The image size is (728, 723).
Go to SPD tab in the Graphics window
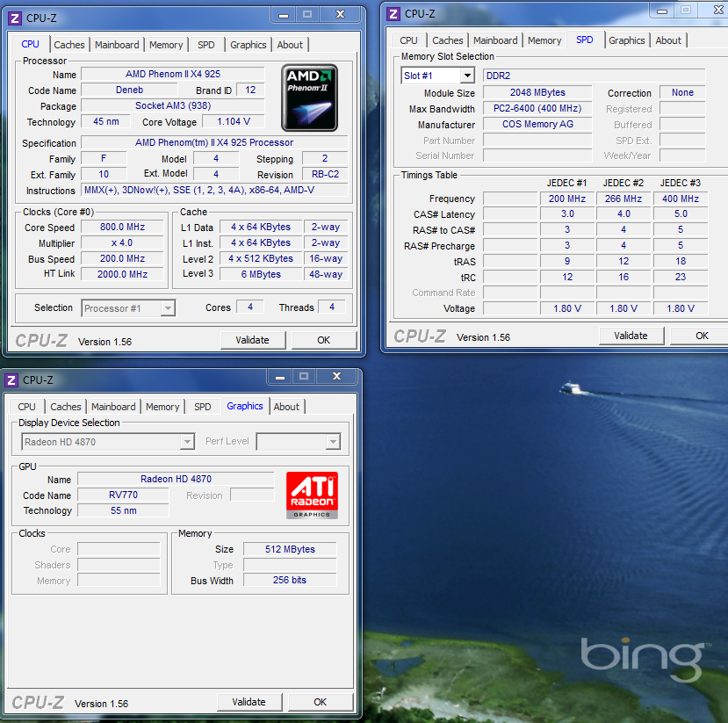tap(203, 407)
